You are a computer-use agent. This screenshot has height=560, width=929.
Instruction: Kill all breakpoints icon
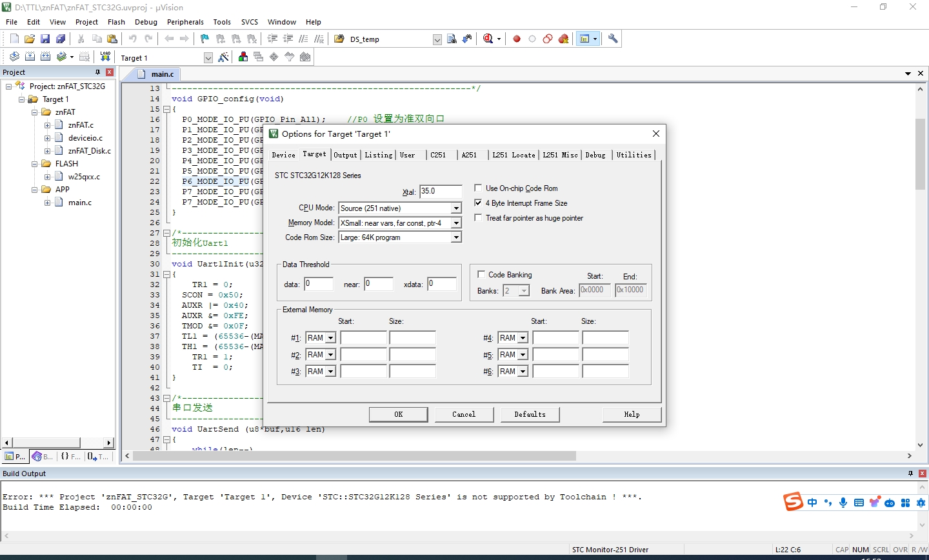563,39
